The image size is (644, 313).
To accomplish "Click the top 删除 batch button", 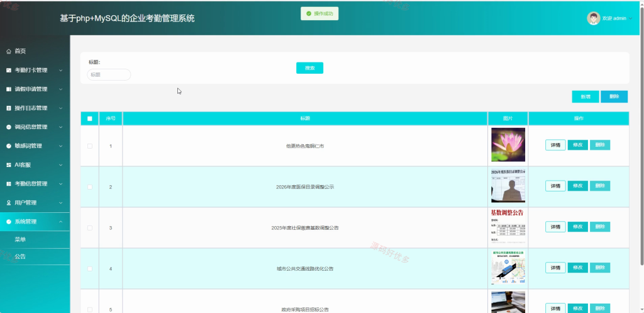I will [x=614, y=96].
